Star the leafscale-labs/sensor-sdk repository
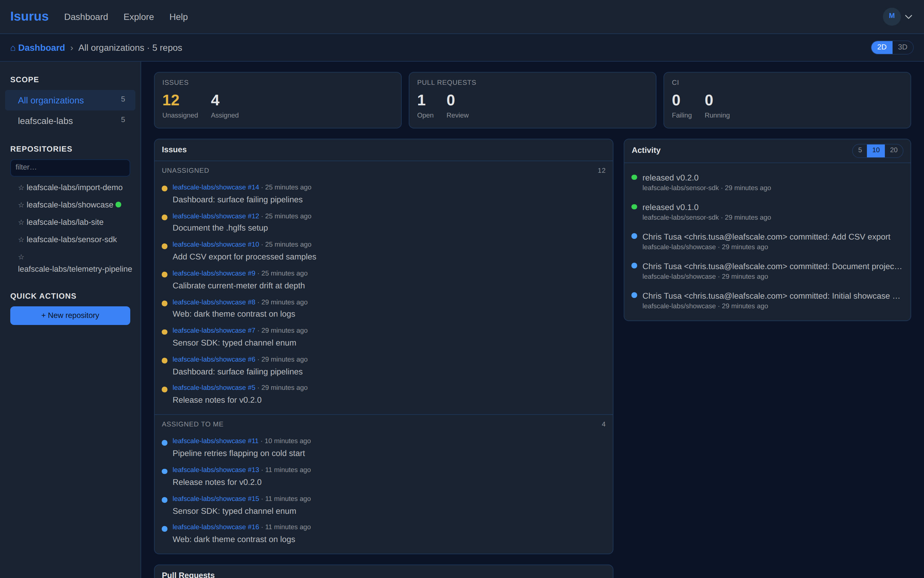The width and height of the screenshot is (924, 578). point(21,240)
